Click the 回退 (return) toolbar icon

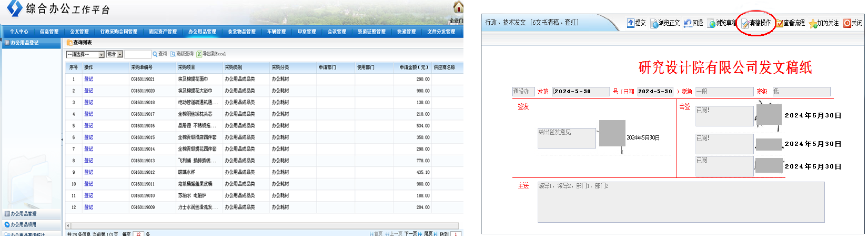(687, 23)
